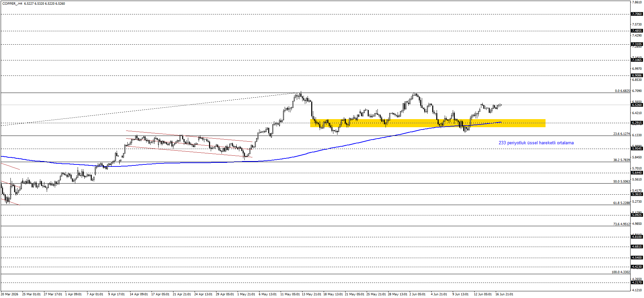Click the 7.1065 level price tag
The height and width of the screenshot is (298, 644).
point(637,60)
